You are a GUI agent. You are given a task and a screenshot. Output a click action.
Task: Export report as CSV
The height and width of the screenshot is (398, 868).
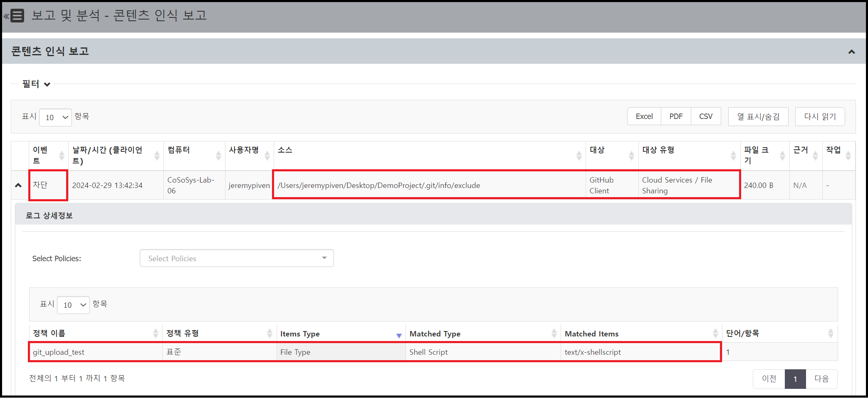coord(706,116)
